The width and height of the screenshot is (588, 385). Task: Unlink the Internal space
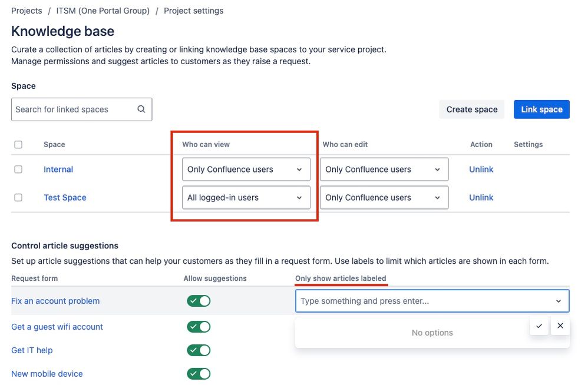pos(481,170)
